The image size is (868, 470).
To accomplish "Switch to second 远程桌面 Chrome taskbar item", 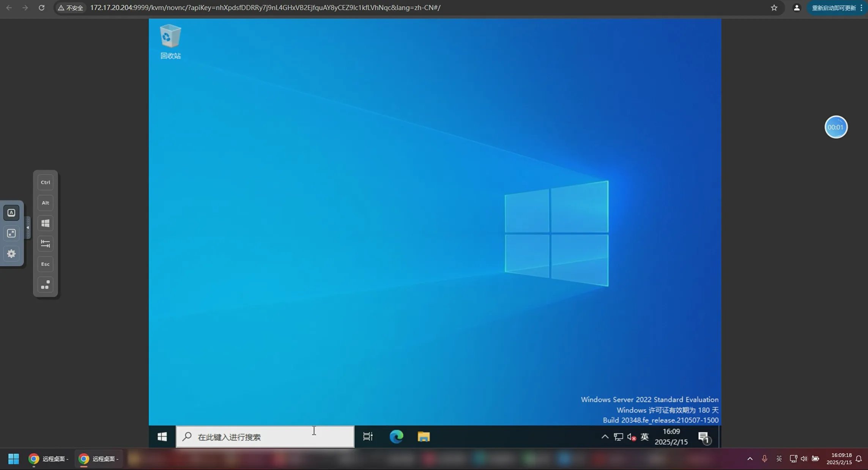I will [x=99, y=459].
